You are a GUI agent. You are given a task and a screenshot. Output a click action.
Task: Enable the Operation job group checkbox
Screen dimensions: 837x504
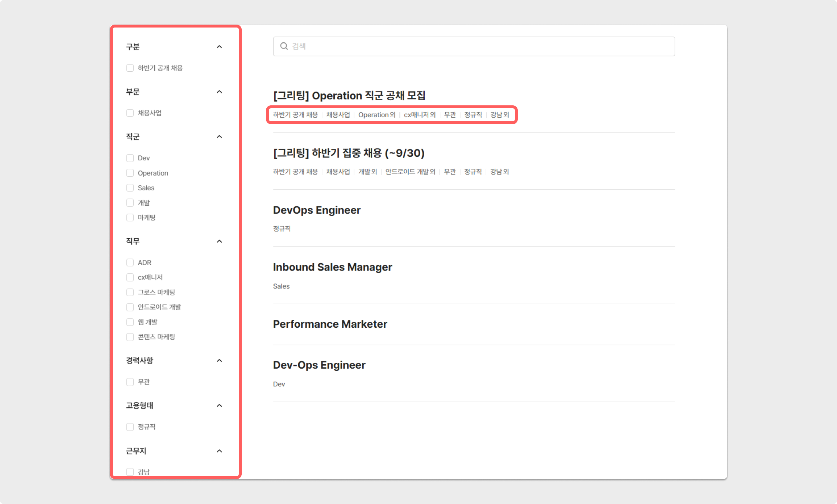coord(130,173)
